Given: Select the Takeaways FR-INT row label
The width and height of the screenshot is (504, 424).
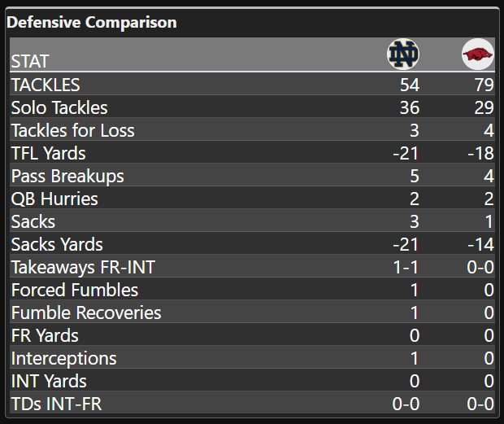Looking at the screenshot, I should [82, 267].
